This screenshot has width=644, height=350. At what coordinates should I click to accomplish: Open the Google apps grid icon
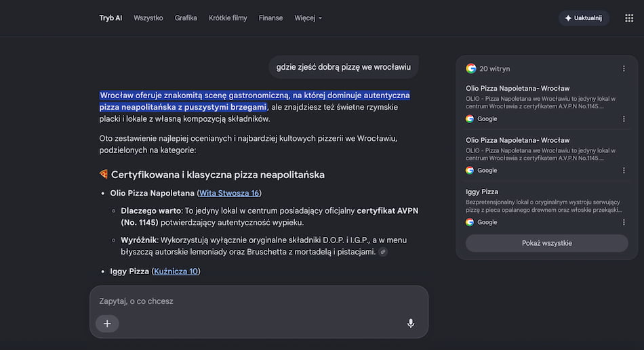[629, 18]
